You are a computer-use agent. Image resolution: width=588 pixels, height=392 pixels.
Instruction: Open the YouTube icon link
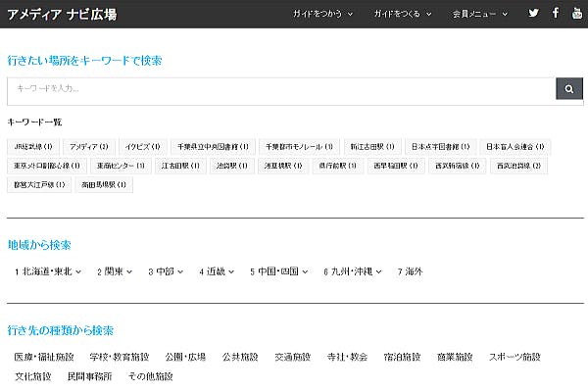pyautogui.click(x=577, y=14)
